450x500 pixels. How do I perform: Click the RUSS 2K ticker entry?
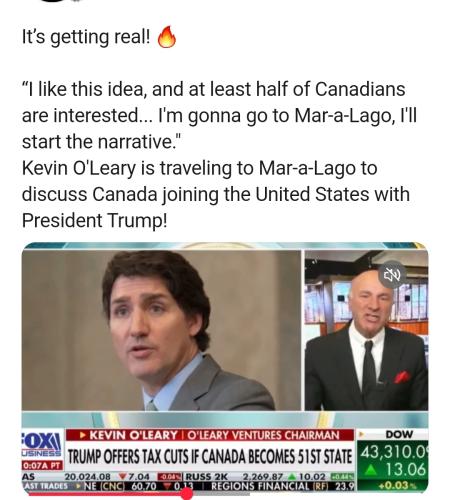click(206, 477)
